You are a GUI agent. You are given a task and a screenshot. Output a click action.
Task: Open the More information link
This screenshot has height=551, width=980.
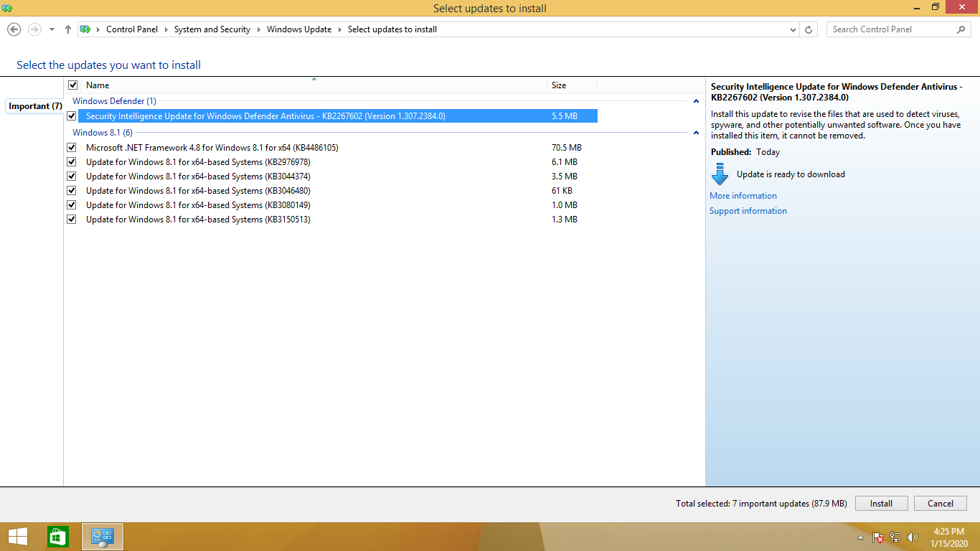743,196
